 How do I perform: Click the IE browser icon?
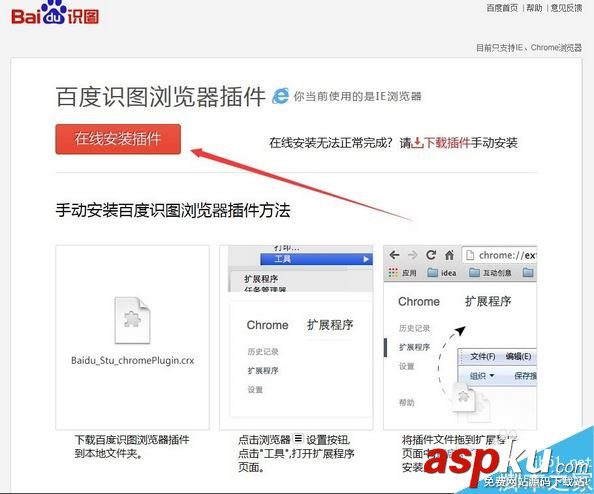(x=280, y=95)
